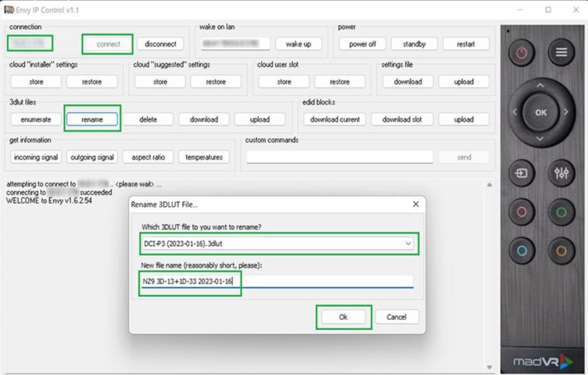Close the Rename 3DLUT File dialog
Screen dimensions: 588x375
[416, 204]
